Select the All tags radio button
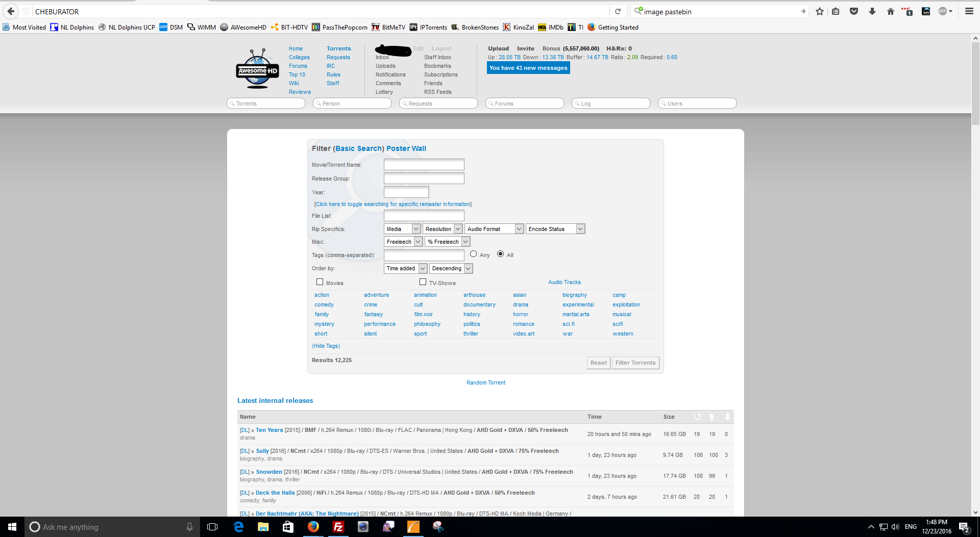The image size is (980, 537). pyautogui.click(x=500, y=254)
